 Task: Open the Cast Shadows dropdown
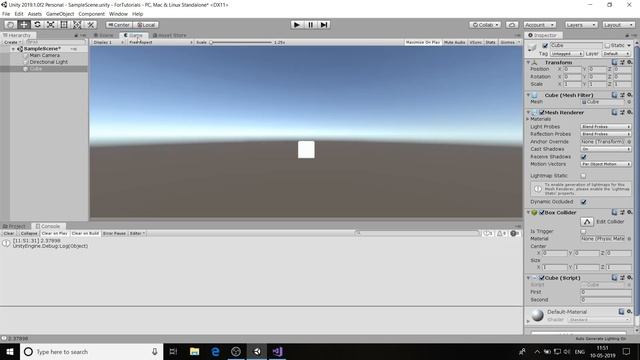point(606,149)
